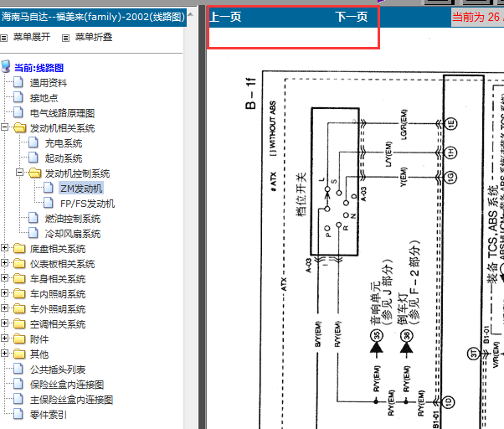Click the page icon of 燃油控制系统
This screenshot has height=429, width=504.
(x=33, y=218)
